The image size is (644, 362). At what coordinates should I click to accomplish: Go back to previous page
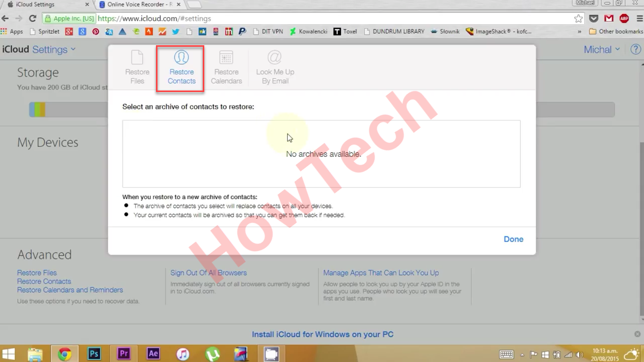point(6,19)
